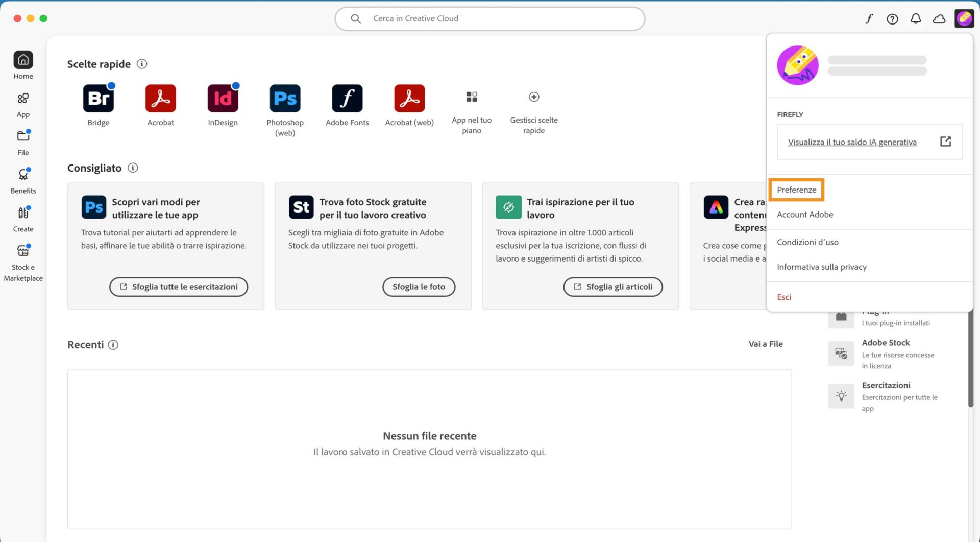The image size is (980, 542).
Task: Click the Sfoglia le foto button
Action: click(419, 287)
